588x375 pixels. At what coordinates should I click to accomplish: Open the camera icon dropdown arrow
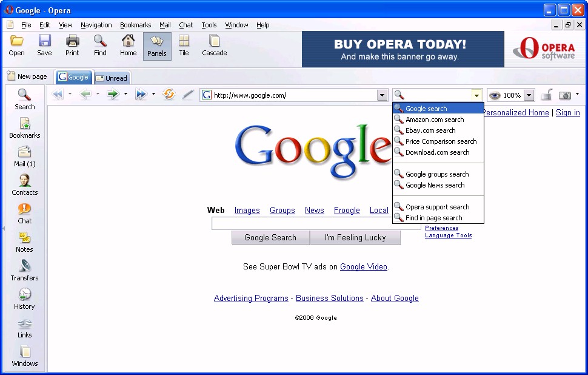tap(577, 94)
